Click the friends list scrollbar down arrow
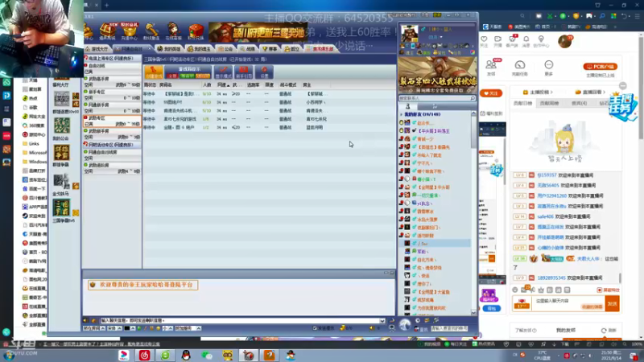Image resolution: width=644 pixels, height=362 pixels. pos(473,313)
